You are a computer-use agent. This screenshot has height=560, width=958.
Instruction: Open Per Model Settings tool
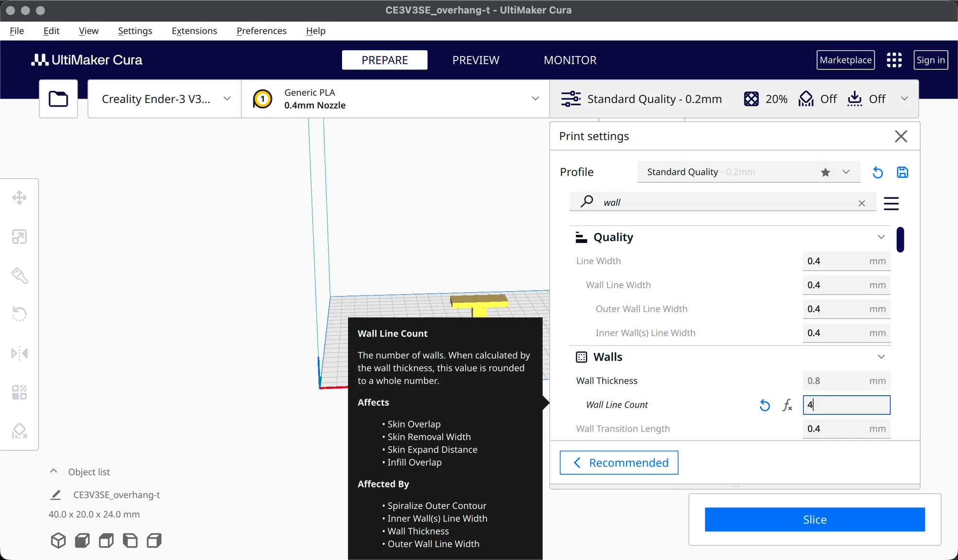(x=20, y=392)
